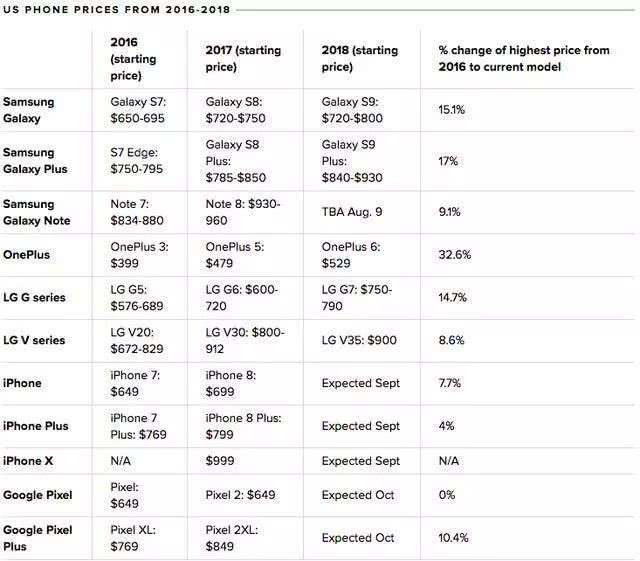Select the LG V series row label

click(35, 340)
